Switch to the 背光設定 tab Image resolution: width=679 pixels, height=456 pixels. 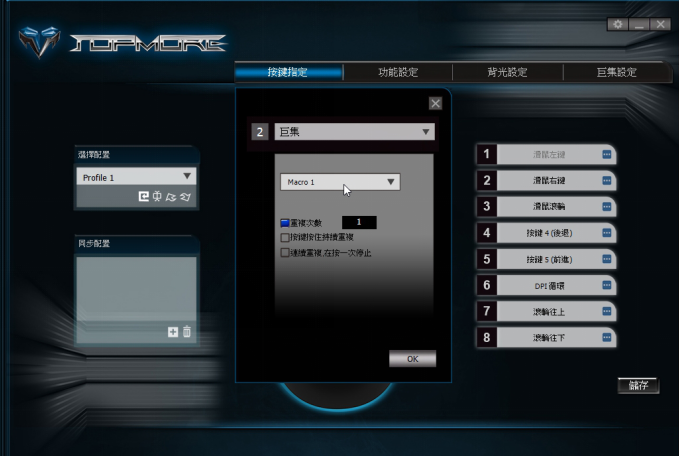click(508, 73)
